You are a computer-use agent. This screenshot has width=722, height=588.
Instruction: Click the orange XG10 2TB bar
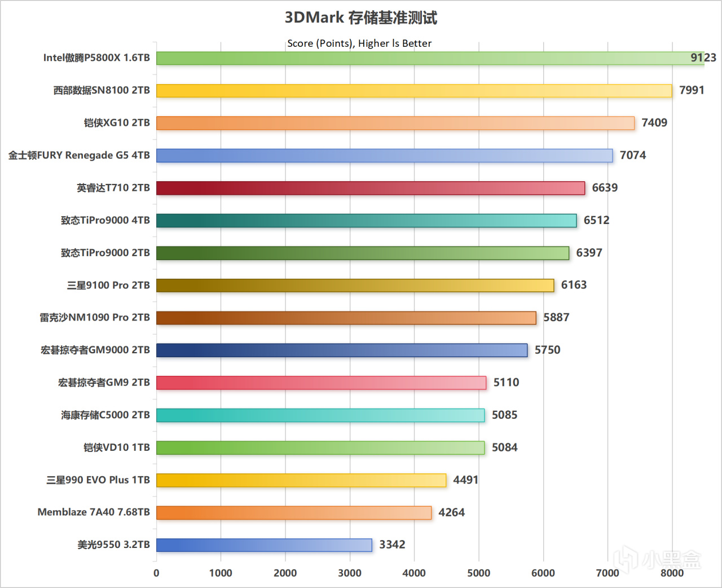coord(395,123)
